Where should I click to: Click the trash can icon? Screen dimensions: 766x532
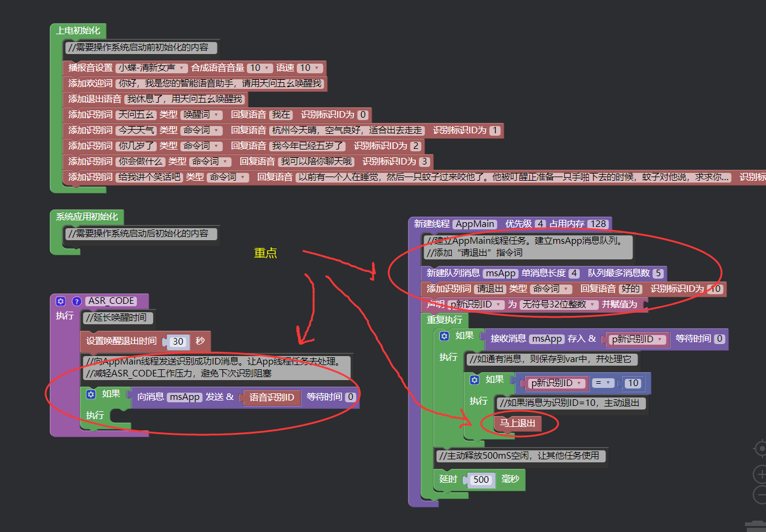tap(756, 524)
